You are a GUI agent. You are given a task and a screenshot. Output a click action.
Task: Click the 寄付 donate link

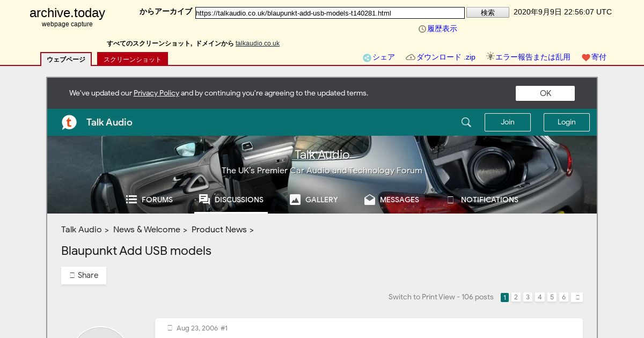coord(599,57)
